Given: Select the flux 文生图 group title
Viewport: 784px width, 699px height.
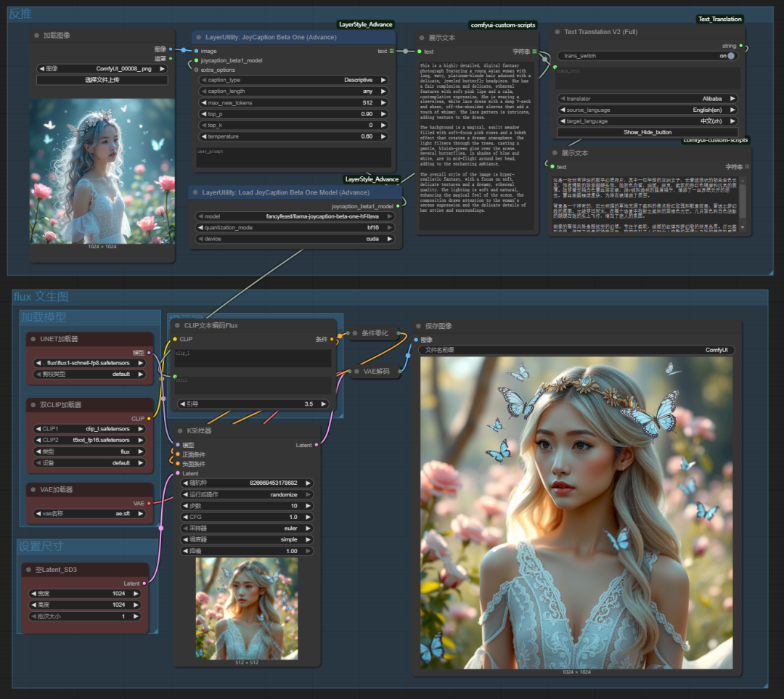Looking at the screenshot, I should (x=41, y=296).
